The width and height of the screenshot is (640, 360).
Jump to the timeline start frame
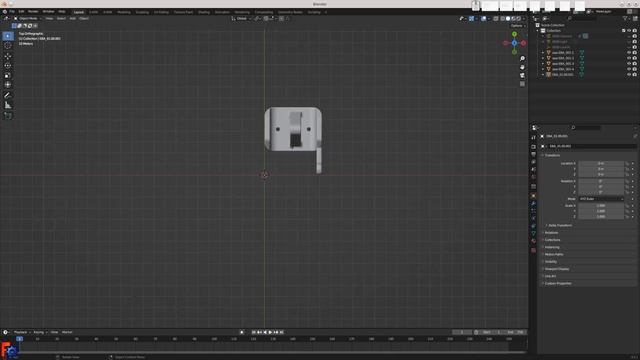click(x=253, y=332)
